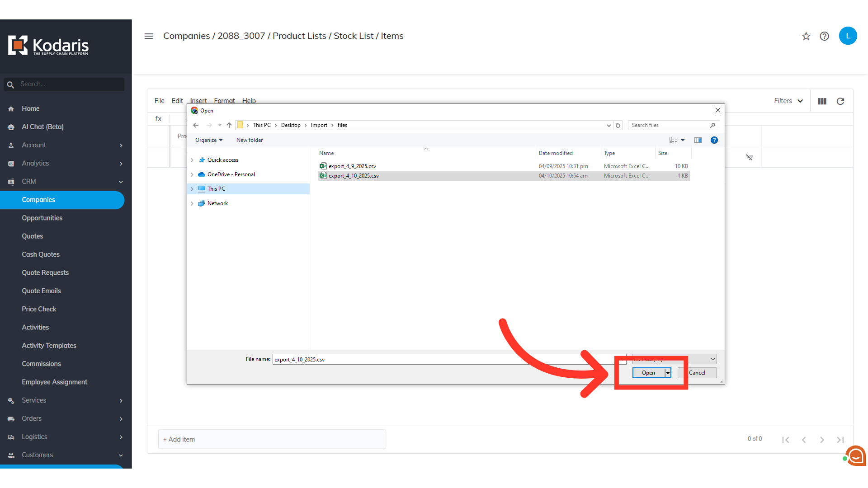Viewport: 868px width, 488px height.
Task: Click the File name input field
Action: [407, 360]
